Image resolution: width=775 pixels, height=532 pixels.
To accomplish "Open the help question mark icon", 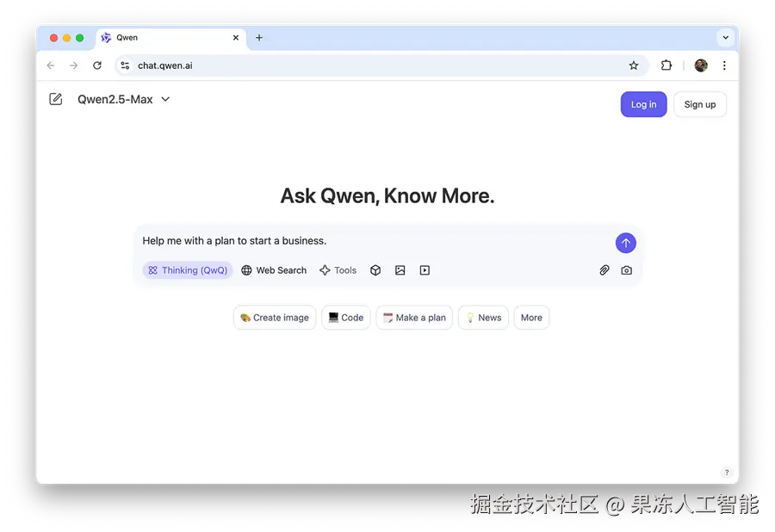I will [727, 473].
